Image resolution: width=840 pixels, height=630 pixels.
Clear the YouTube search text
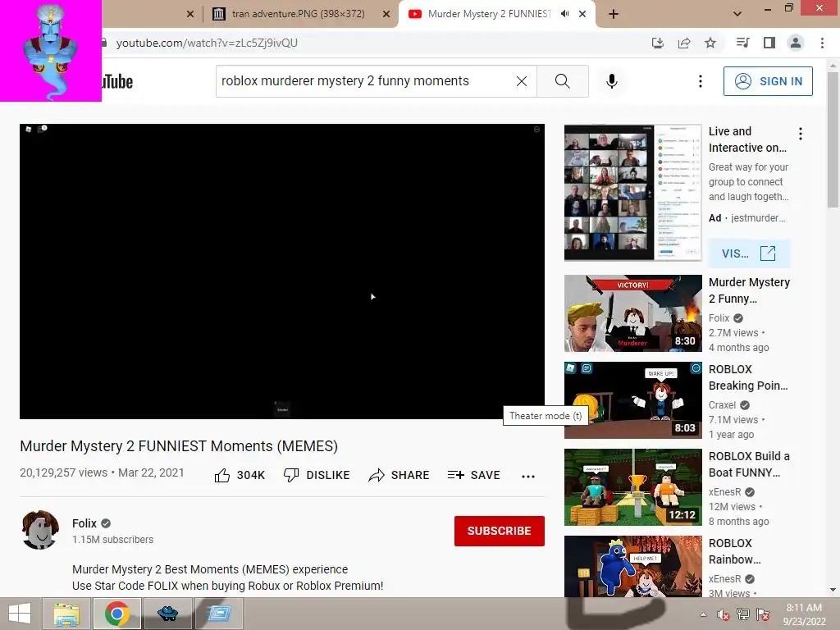click(x=521, y=81)
